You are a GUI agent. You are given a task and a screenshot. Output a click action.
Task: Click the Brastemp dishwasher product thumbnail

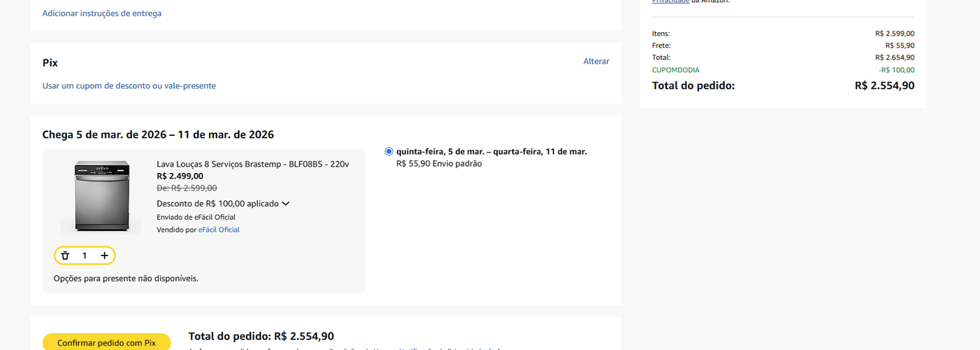[102, 196]
